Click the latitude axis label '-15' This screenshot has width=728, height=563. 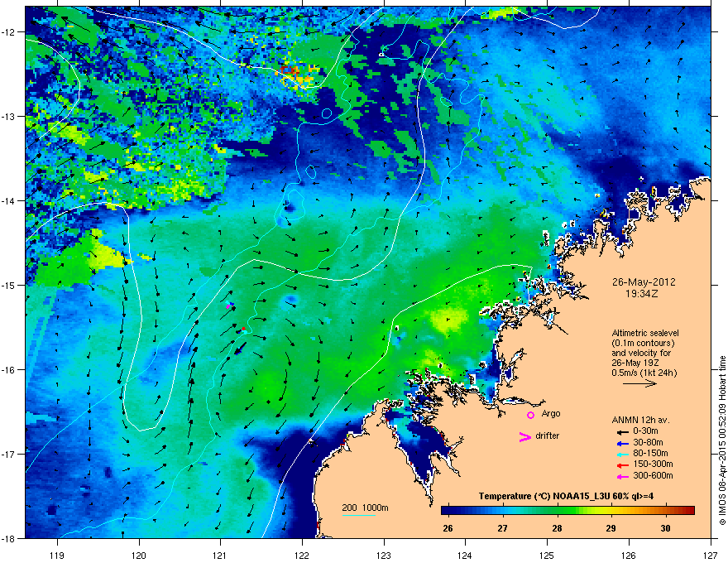(9, 285)
